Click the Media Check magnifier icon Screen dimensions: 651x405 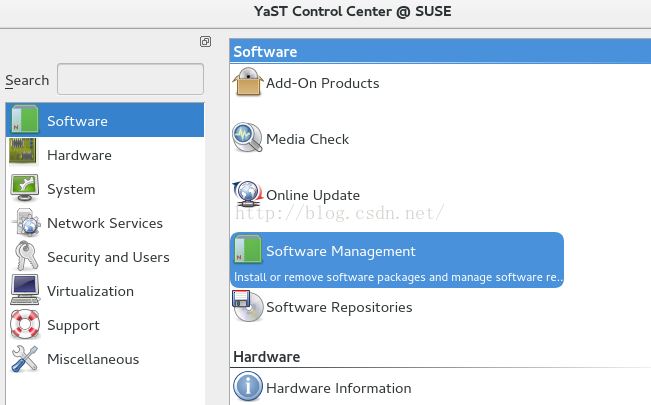[x=247, y=137]
